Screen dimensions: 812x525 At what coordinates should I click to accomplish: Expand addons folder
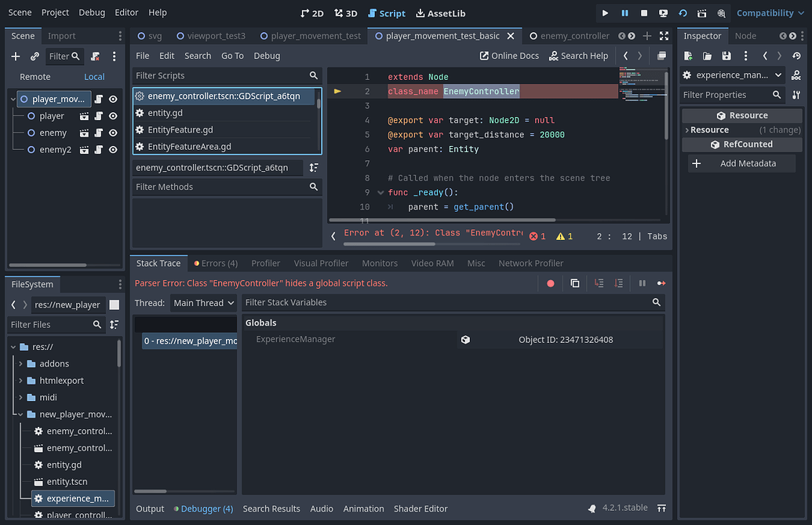pos(20,364)
